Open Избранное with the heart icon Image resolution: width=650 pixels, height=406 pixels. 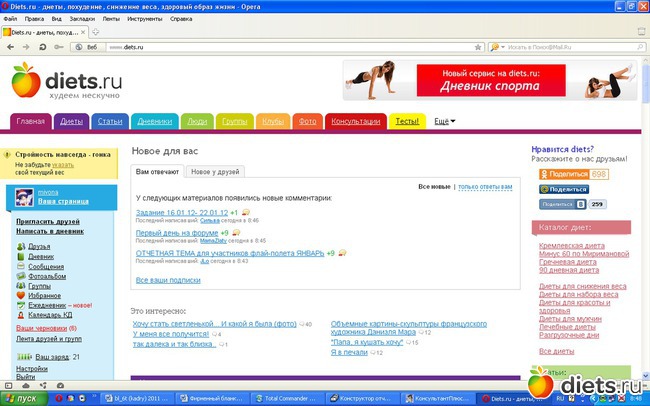pyautogui.click(x=46, y=296)
